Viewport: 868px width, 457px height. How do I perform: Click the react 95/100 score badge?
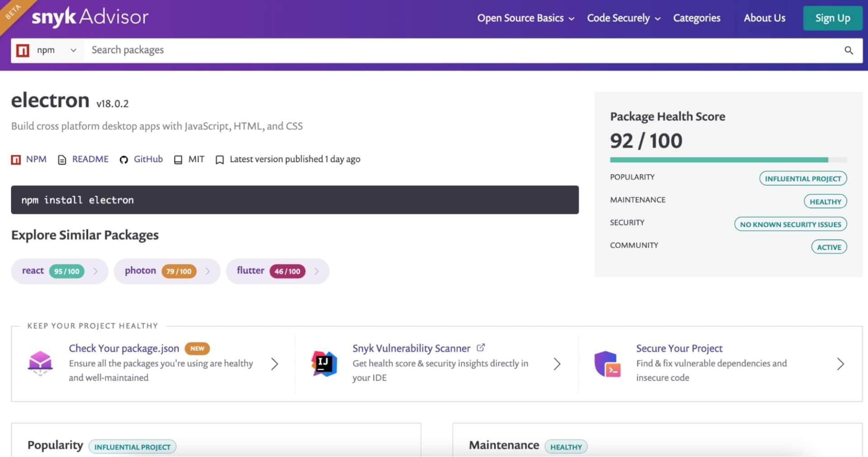(67, 271)
